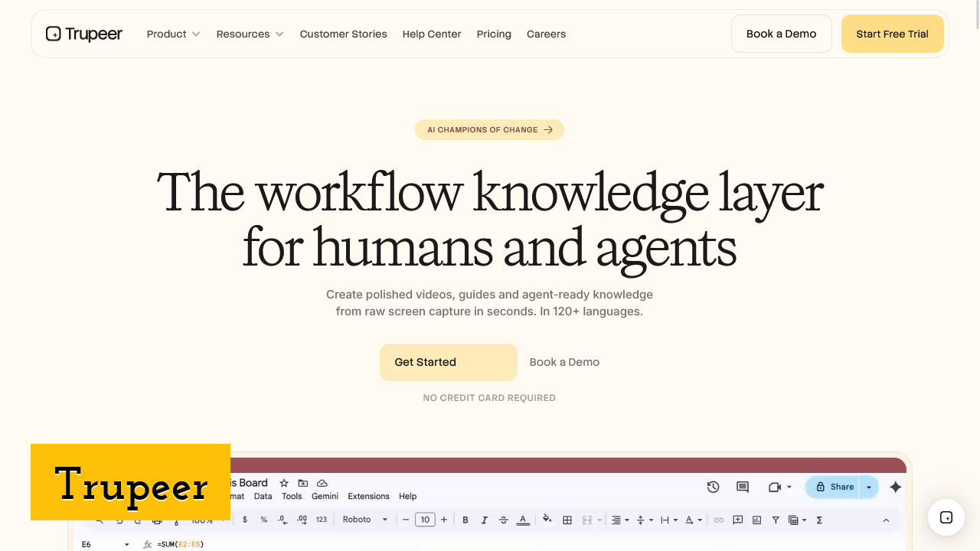Increase font size with the plus icon
Viewport: 980px width, 551px height.
click(x=444, y=520)
